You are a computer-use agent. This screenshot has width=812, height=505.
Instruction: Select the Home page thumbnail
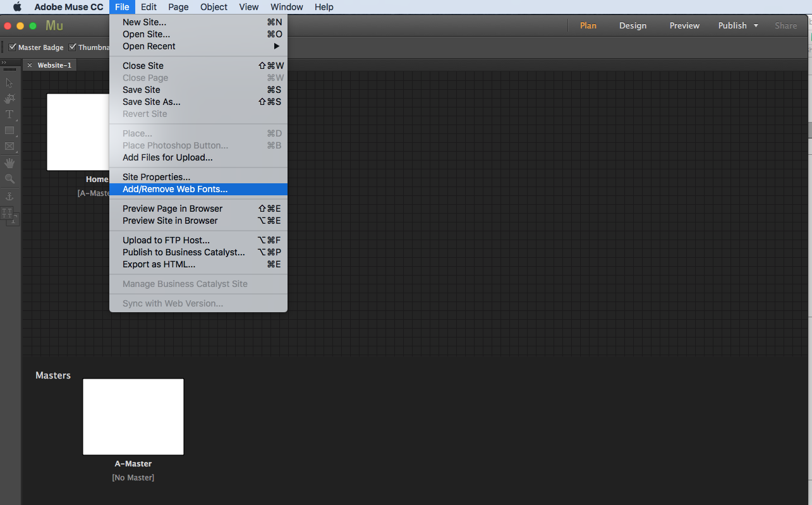[x=78, y=132]
